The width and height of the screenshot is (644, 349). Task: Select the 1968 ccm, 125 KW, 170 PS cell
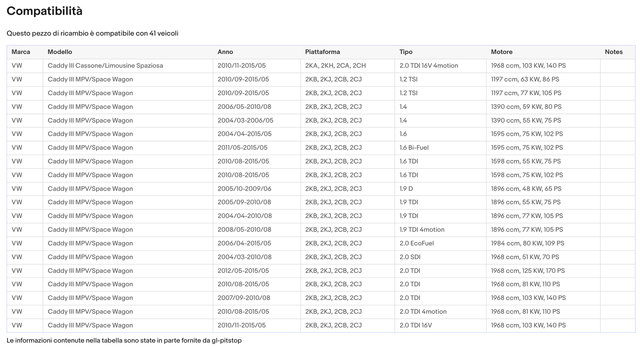tap(543, 271)
